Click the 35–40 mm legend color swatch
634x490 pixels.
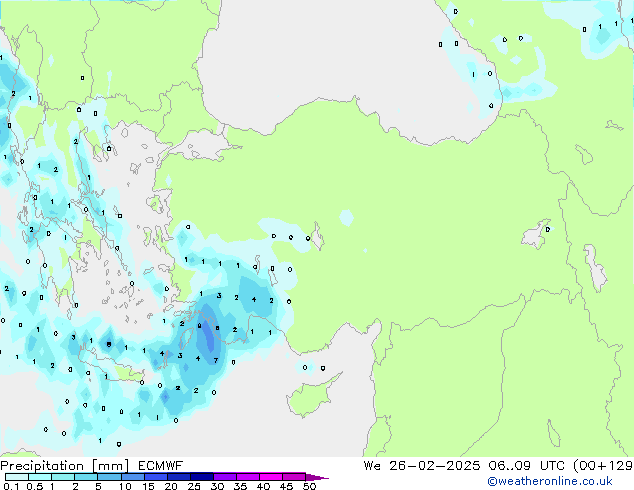pos(247,477)
